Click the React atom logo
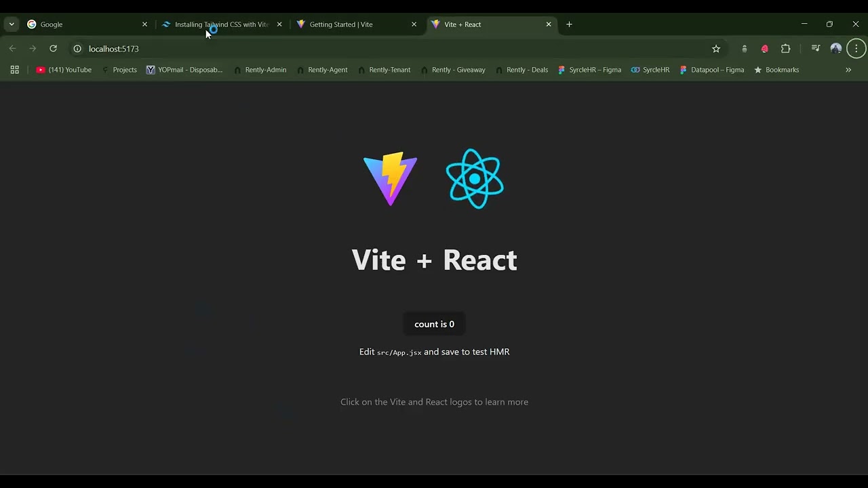 (475, 179)
